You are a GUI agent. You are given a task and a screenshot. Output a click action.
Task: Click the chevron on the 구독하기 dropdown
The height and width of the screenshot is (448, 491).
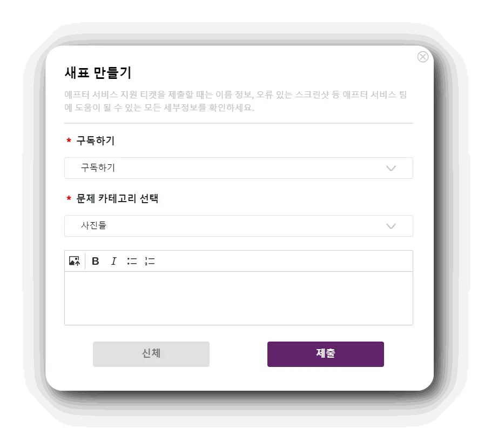click(x=391, y=168)
